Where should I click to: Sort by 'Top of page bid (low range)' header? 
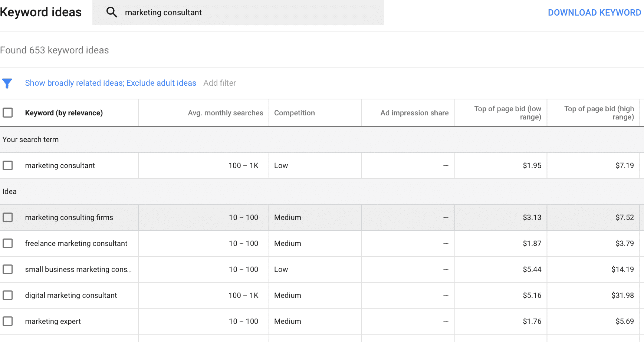click(x=507, y=113)
